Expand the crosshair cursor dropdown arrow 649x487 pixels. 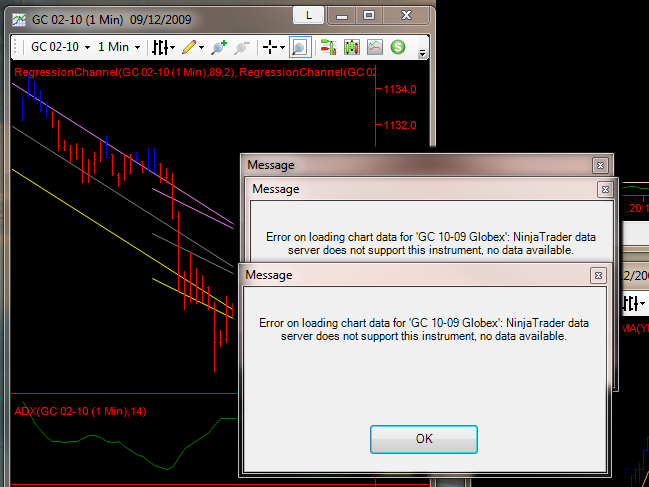282,48
